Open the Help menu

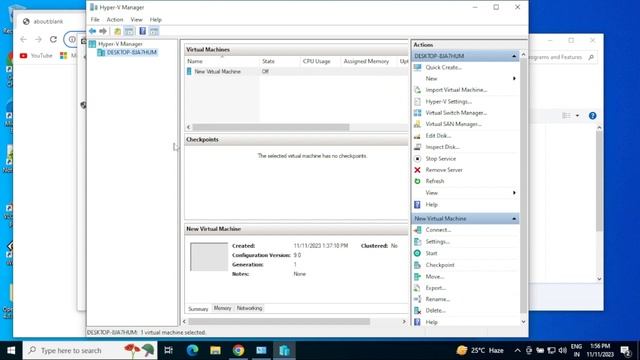point(156,19)
